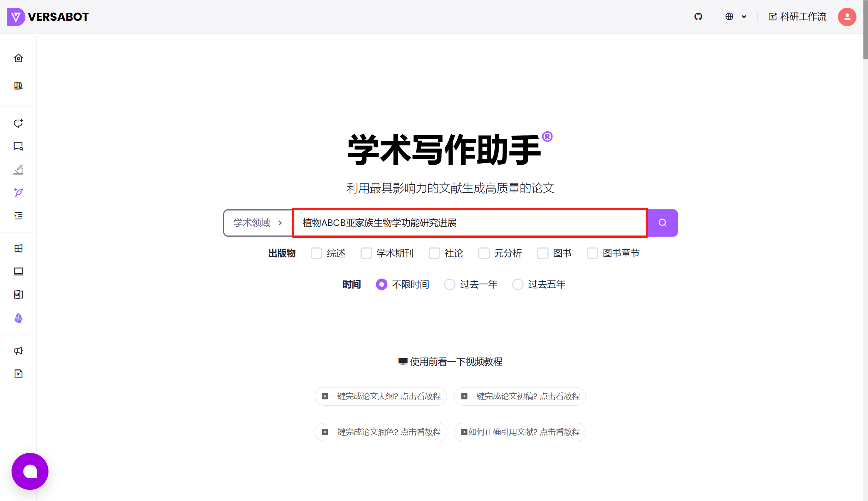Click the chat search icon in sidebar
The height and width of the screenshot is (501, 868).
(x=18, y=147)
